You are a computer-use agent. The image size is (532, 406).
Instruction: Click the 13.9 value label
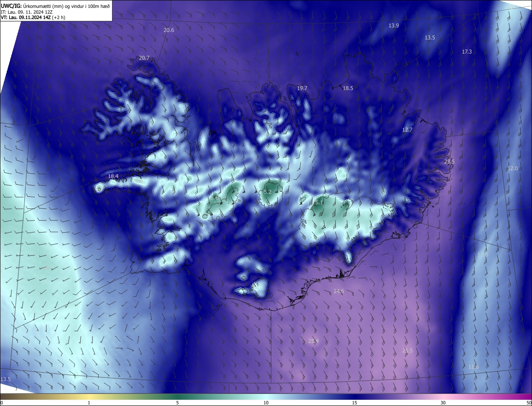[x=394, y=26]
